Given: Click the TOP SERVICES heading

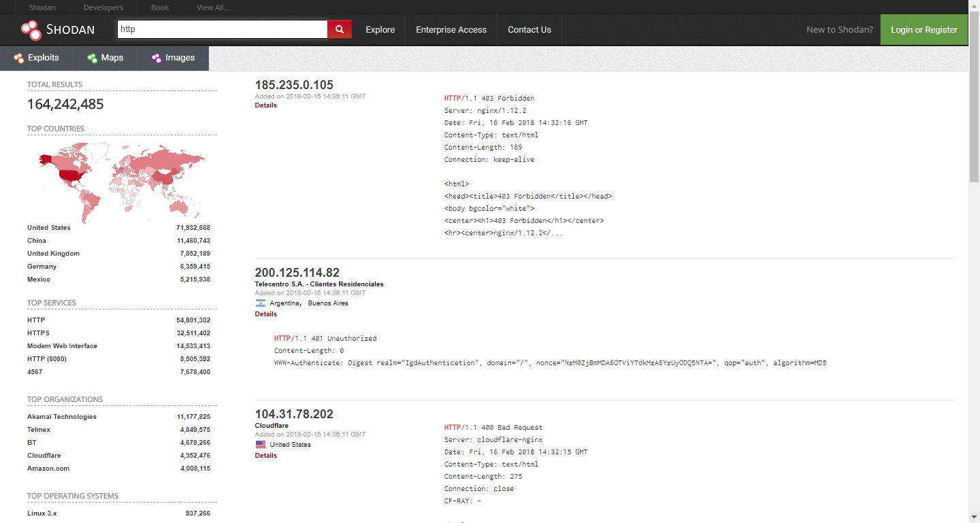Looking at the screenshot, I should click(x=52, y=303).
